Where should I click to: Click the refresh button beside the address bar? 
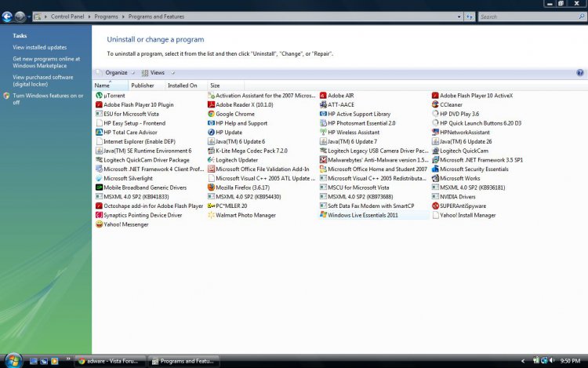coord(470,16)
